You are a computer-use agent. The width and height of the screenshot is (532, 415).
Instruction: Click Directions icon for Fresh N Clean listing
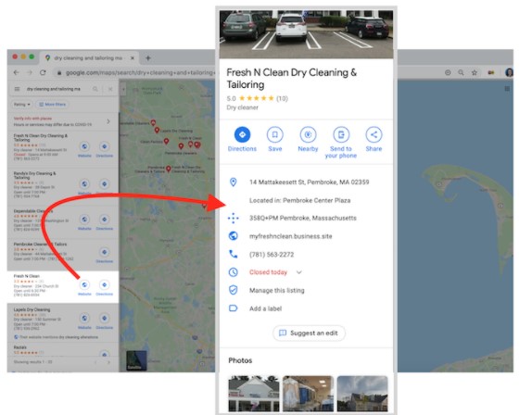coord(104,284)
